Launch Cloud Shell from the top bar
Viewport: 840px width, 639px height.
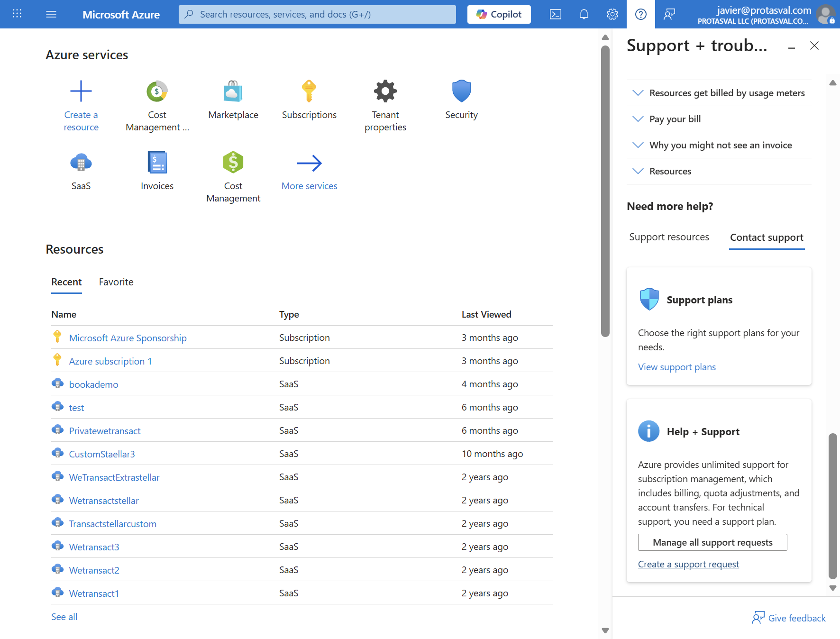(x=556, y=14)
